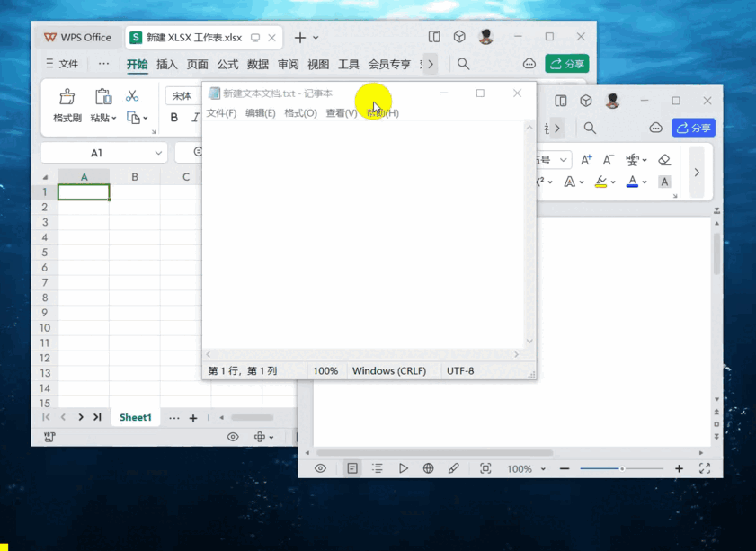
Task: Open font color dropdown arrow in Writer
Action: tap(645, 182)
